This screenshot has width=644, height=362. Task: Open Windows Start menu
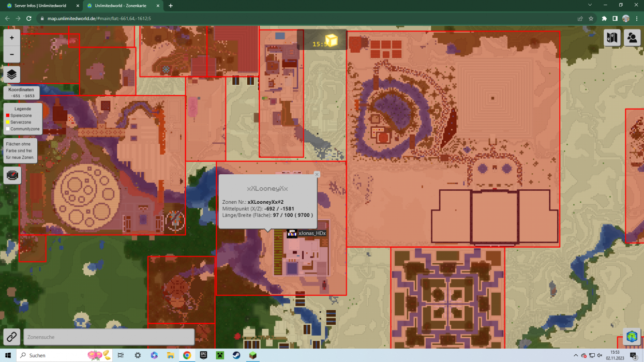point(8,355)
